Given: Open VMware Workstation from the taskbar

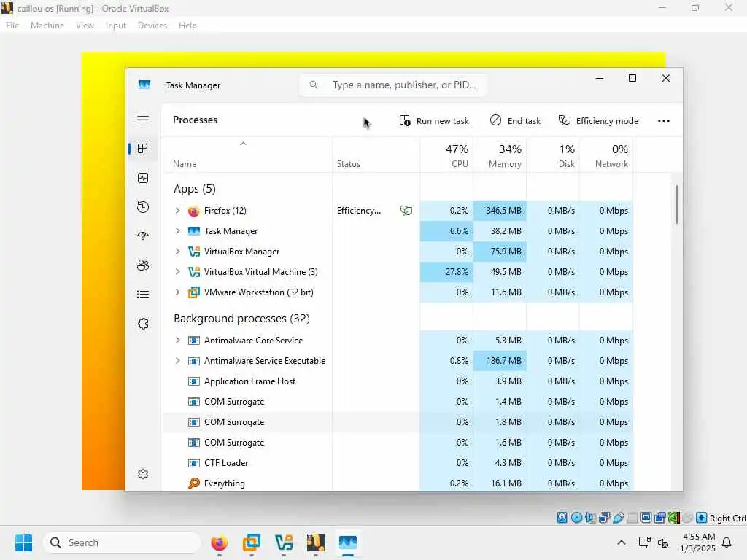Looking at the screenshot, I should coord(252,542).
